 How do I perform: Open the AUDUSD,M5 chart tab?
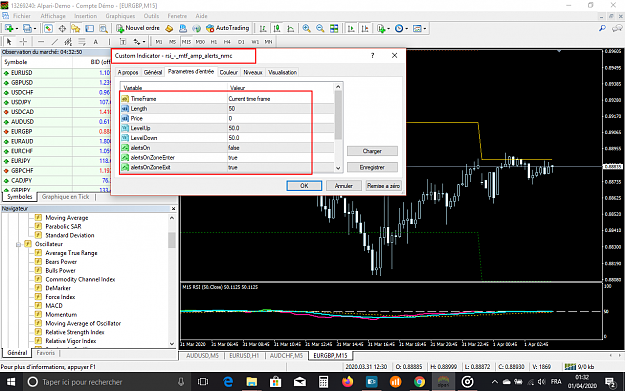[202, 356]
